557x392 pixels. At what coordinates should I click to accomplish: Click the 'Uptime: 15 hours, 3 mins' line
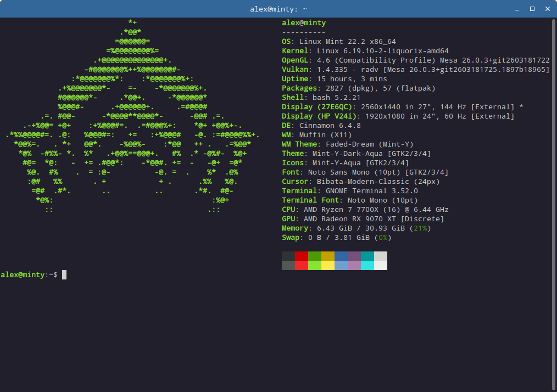pyautogui.click(x=335, y=79)
